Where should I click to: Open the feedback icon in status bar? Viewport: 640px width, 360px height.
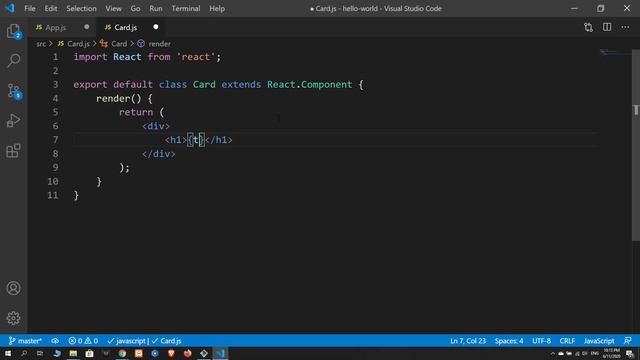[x=628, y=341]
